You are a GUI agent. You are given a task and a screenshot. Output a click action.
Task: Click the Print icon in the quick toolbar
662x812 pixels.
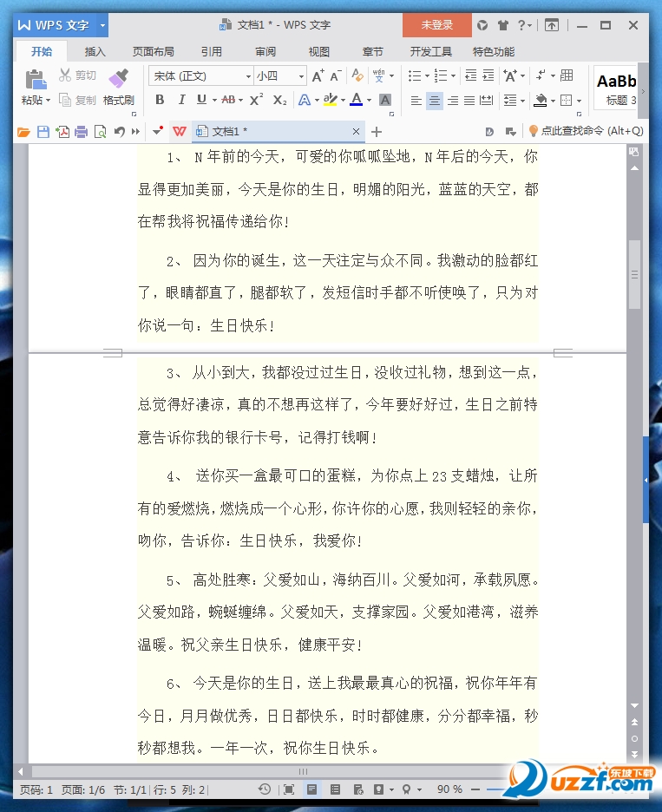click(x=82, y=132)
